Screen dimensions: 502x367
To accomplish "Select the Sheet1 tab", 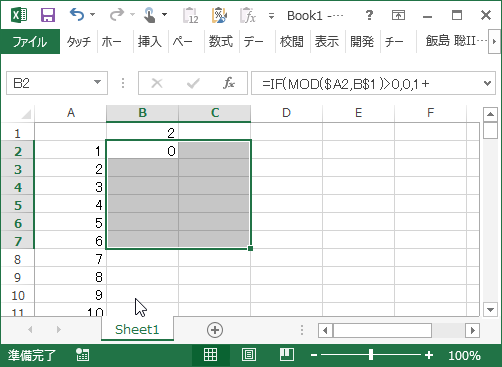I will click(137, 329).
